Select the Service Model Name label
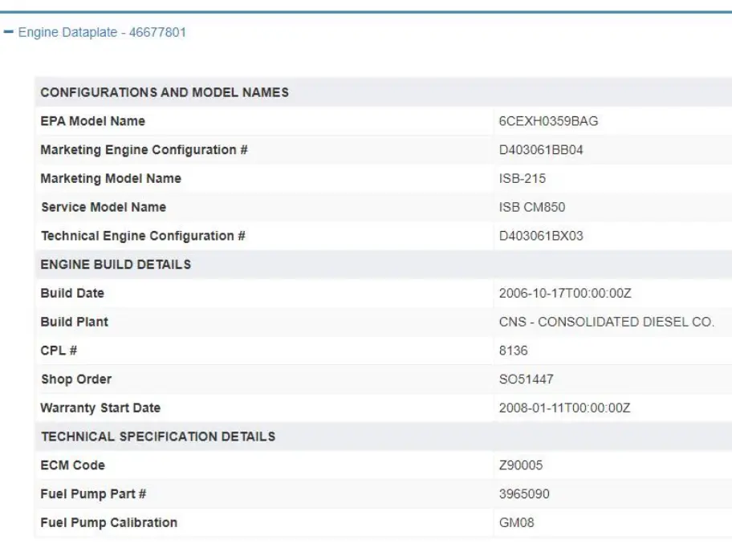The width and height of the screenshot is (732, 560). (x=104, y=207)
